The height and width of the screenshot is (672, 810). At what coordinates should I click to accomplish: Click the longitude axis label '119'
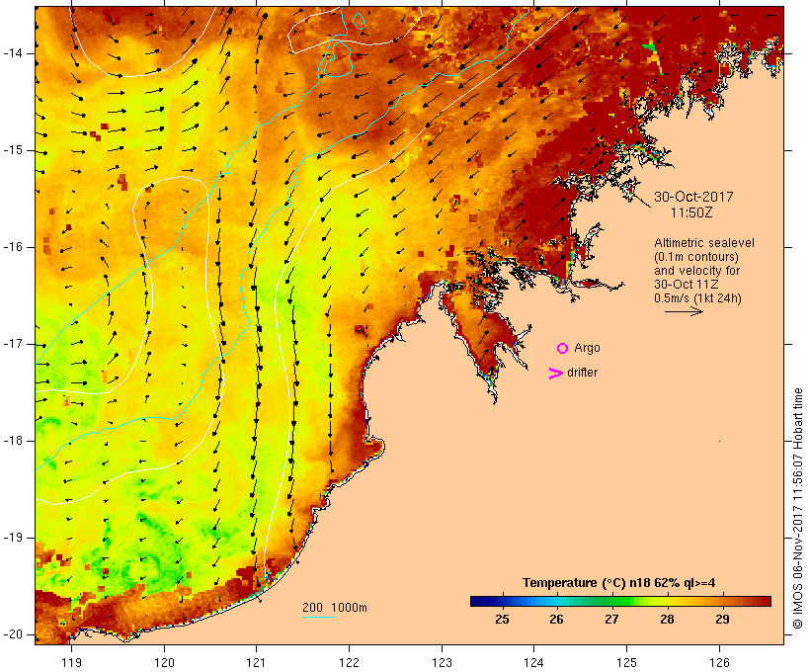(71, 662)
